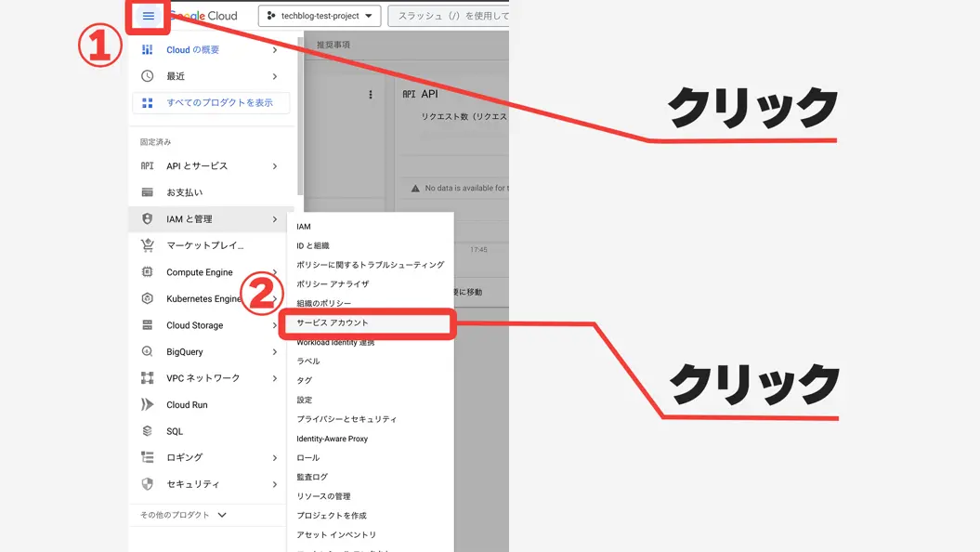Click the VPC ネットワーク icon
The image size is (980, 552).
(147, 378)
